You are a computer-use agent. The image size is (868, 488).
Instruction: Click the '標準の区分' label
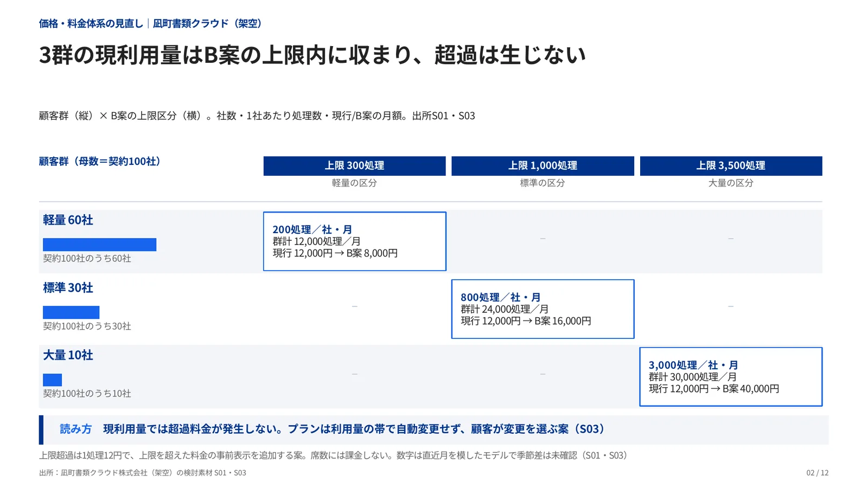(x=542, y=183)
